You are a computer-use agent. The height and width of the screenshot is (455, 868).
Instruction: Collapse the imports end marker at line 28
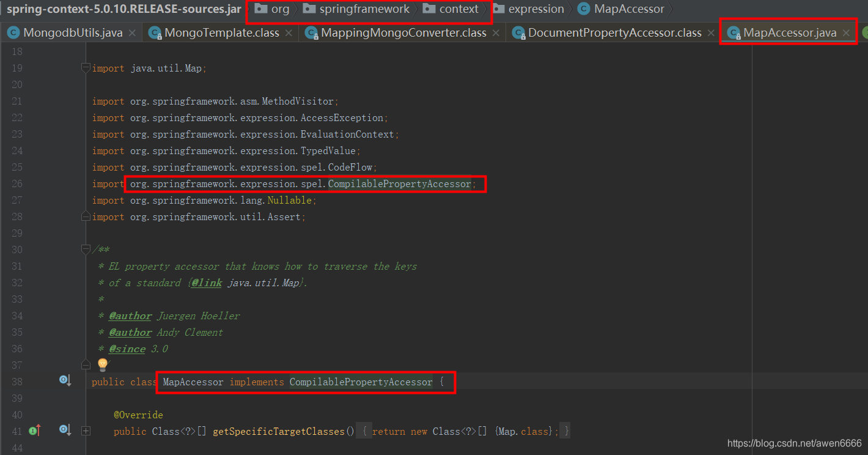point(86,216)
